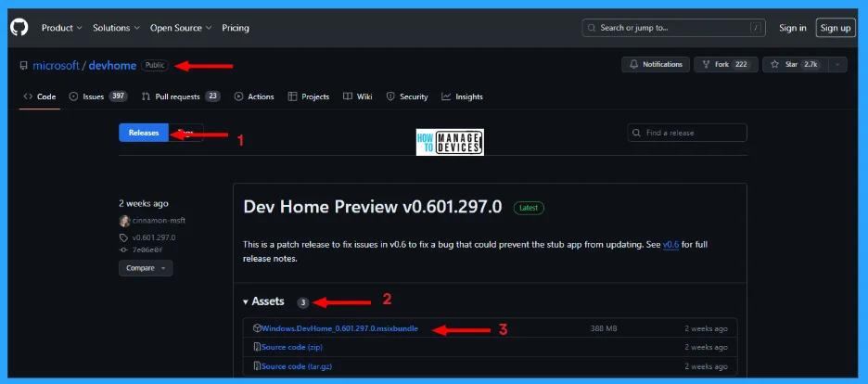Download Windows.DevHome_0.601.297.0.msixbundle
Viewport: 868px width, 384px height.
(340, 328)
